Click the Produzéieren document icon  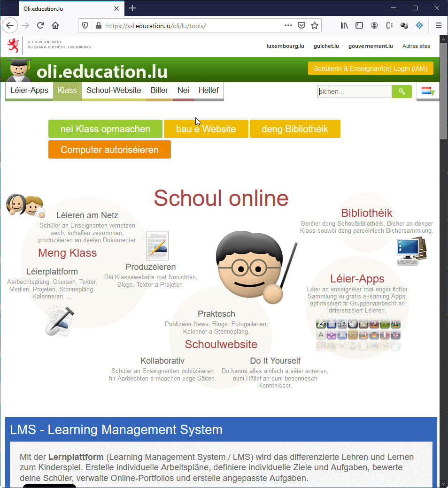coord(157,245)
